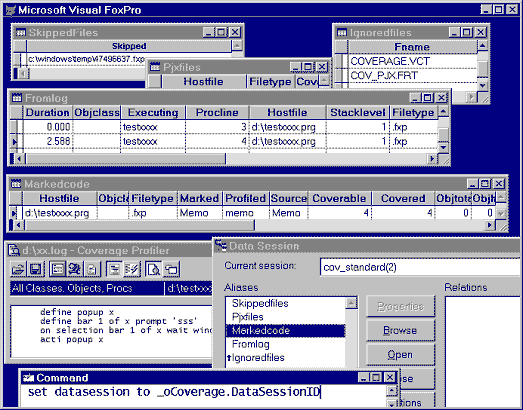Click Stacklevel column header in Fromlog
The image size is (523, 410).
click(x=358, y=112)
